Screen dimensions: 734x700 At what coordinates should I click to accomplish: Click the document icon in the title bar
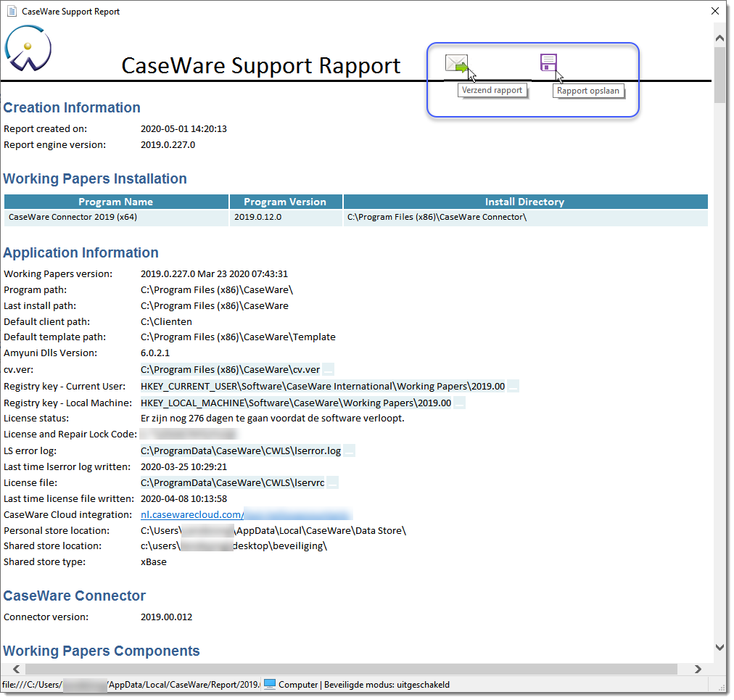pos(12,11)
